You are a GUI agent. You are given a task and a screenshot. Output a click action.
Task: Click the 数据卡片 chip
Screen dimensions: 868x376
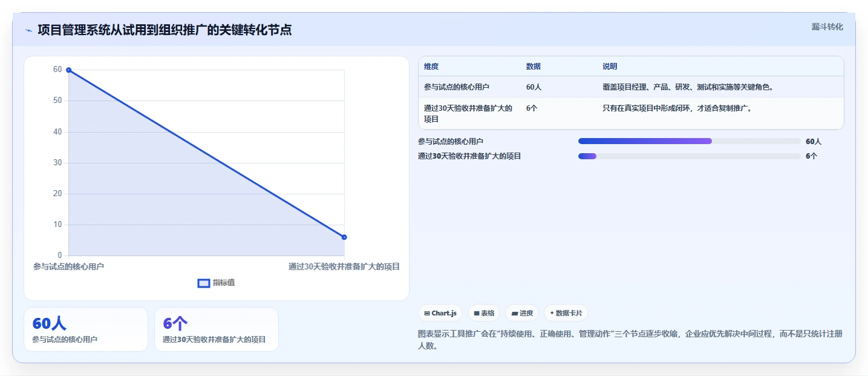tap(566, 313)
